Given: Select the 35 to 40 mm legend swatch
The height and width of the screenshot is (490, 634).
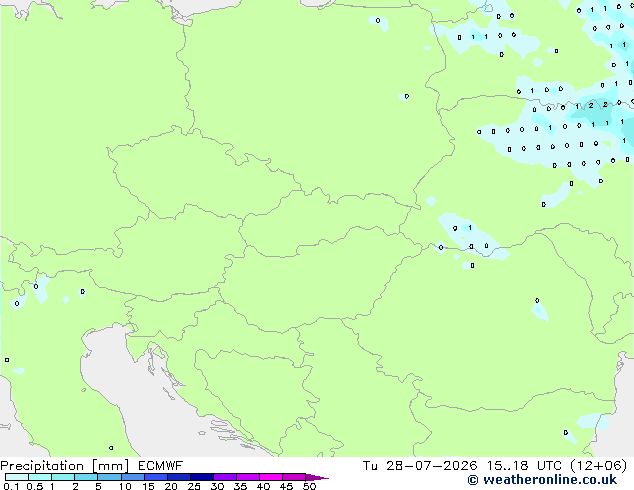Looking at the screenshot, I should 248,477.
